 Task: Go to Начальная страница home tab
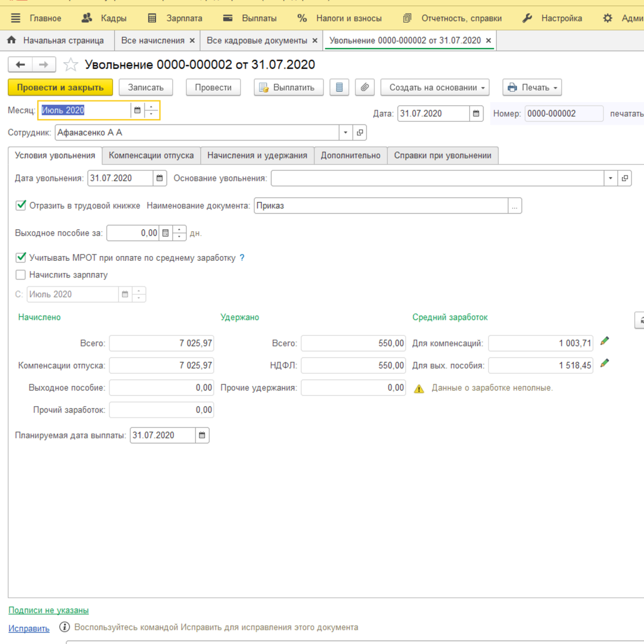(x=56, y=40)
